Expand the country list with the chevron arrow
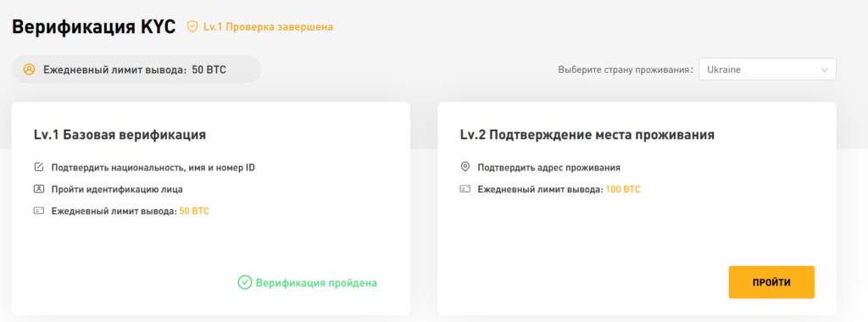This screenshot has width=868, height=322. click(824, 70)
